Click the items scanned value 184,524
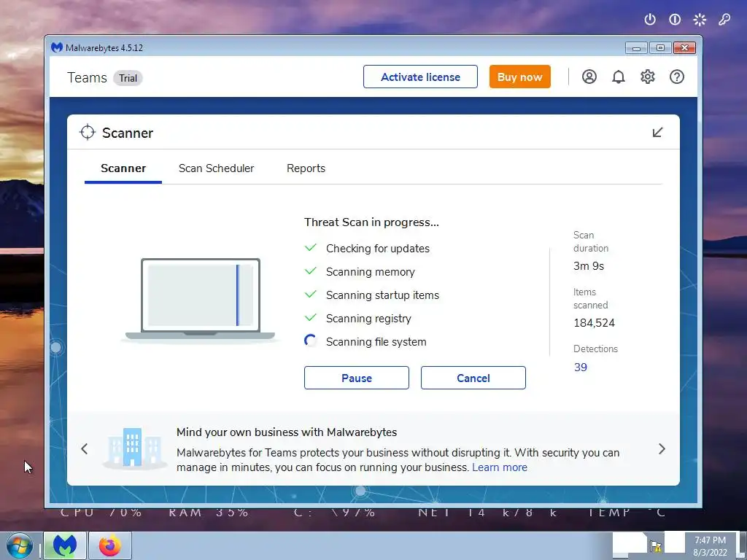The height and width of the screenshot is (560, 747). pyautogui.click(x=594, y=323)
